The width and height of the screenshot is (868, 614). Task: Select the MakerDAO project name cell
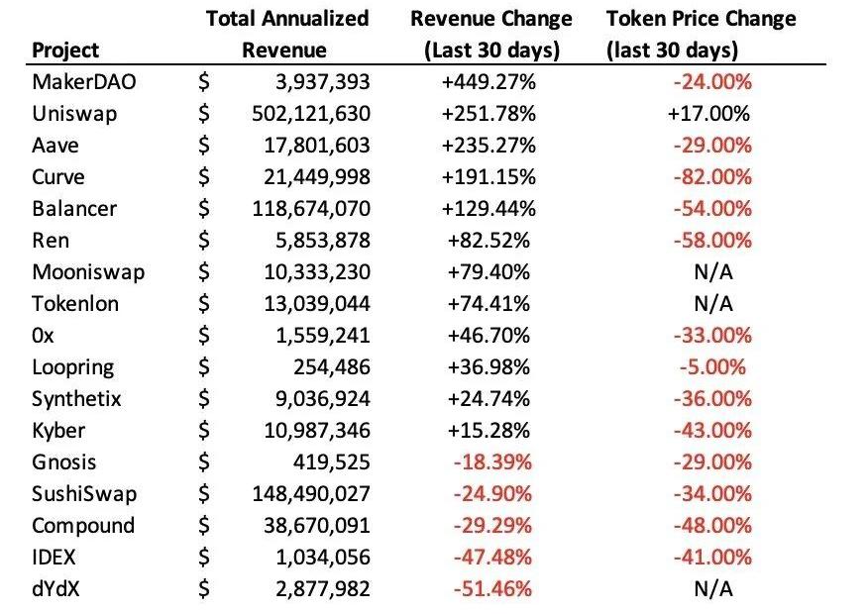(83, 82)
